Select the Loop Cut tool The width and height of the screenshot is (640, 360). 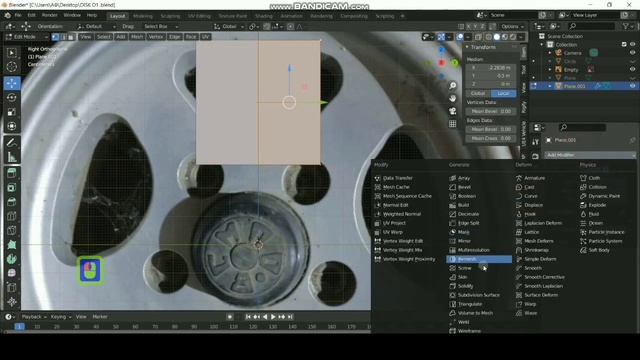tap(12, 216)
